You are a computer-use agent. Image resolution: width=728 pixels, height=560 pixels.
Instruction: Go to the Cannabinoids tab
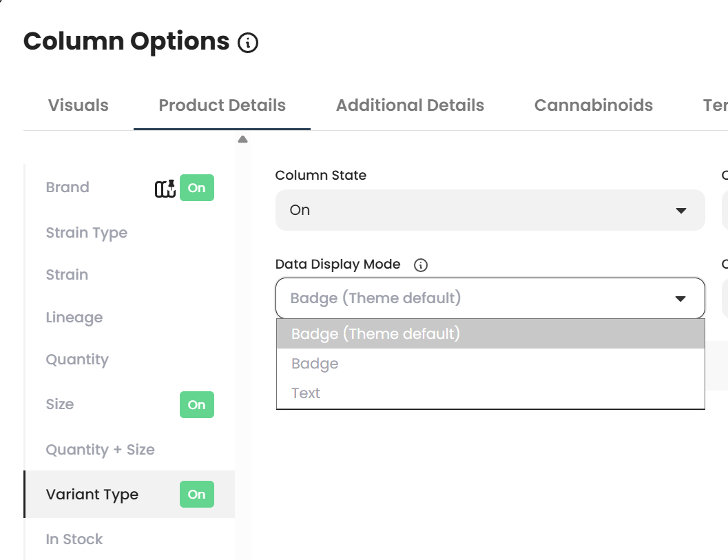(x=594, y=105)
